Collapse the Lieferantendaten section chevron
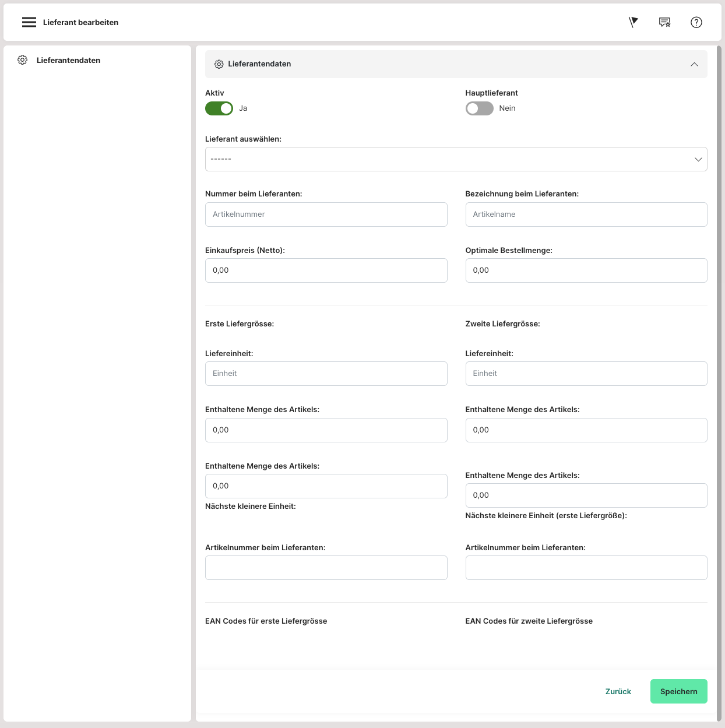This screenshot has width=725, height=728. 694,64
